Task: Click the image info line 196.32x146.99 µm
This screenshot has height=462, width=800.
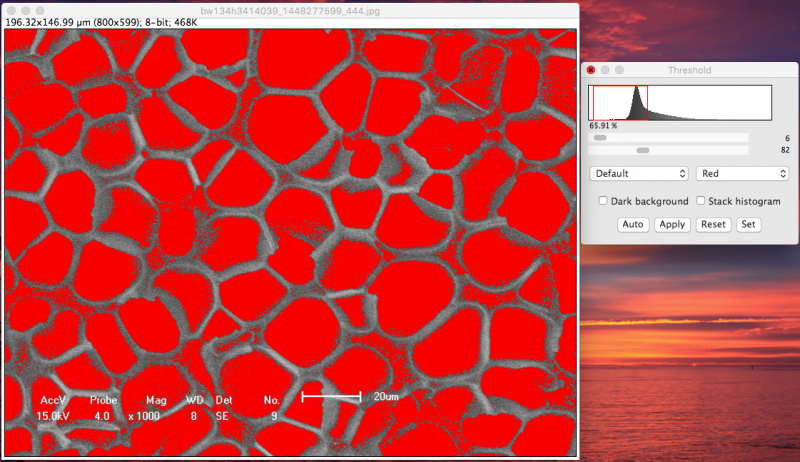Action: pos(101,22)
